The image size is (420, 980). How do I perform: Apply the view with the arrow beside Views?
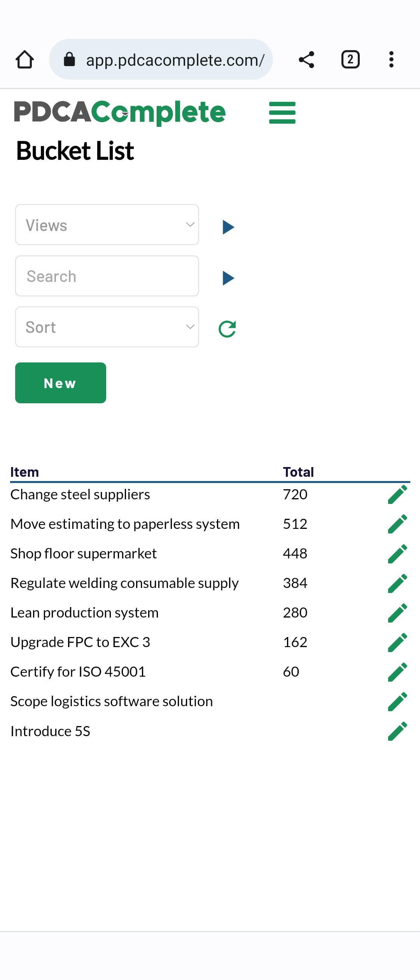point(228,227)
